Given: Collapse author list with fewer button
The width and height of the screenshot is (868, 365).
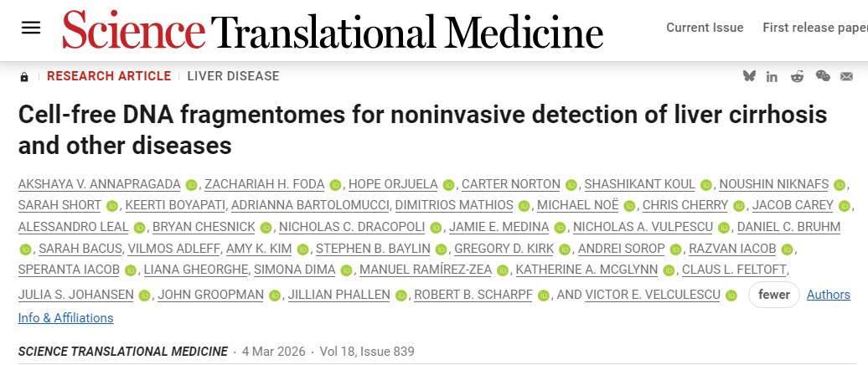Looking at the screenshot, I should point(774,295).
